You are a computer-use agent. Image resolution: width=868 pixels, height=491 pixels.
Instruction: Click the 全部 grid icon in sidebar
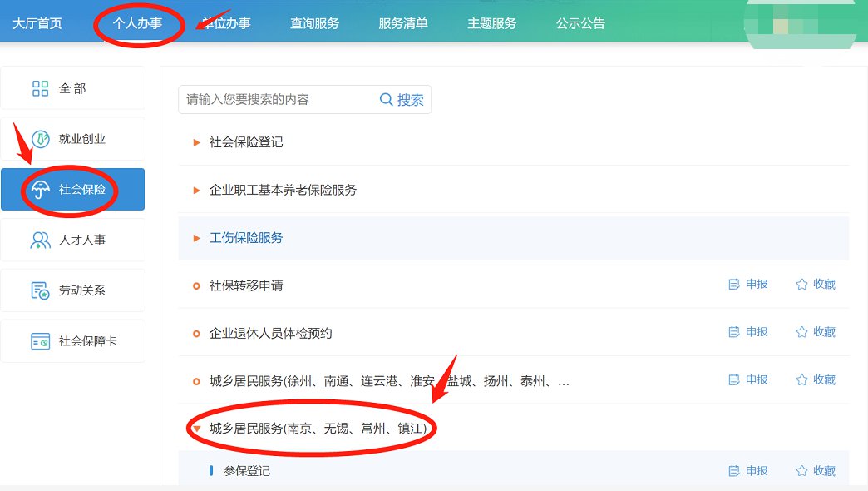(40, 88)
